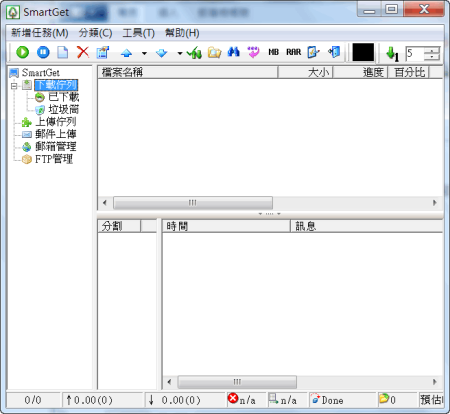This screenshot has width=450, height=414.
Task: Open the download folder icon
Action: [x=214, y=52]
